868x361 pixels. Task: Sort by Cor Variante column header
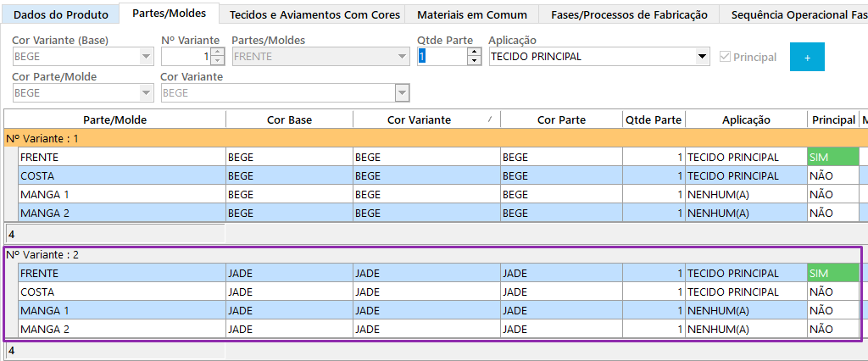(x=419, y=119)
